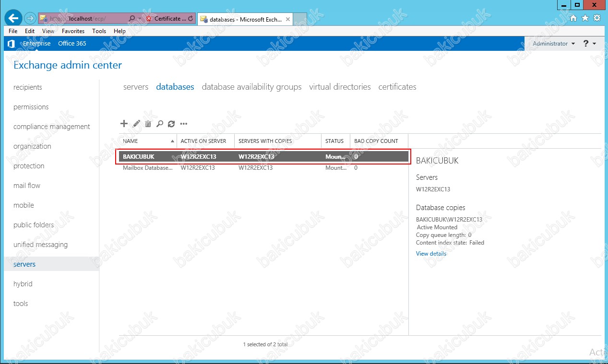Refresh the databases list
Screen dimensions: 608x364
[171, 124]
